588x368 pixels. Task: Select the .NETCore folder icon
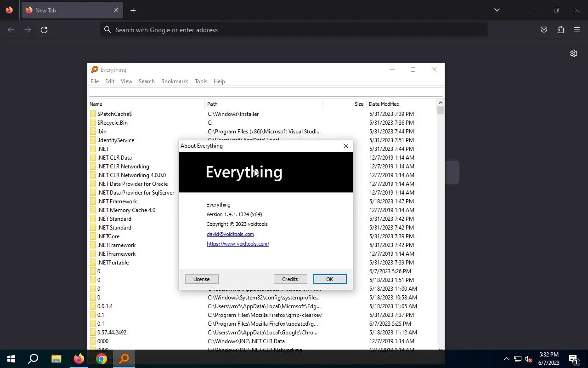point(93,236)
